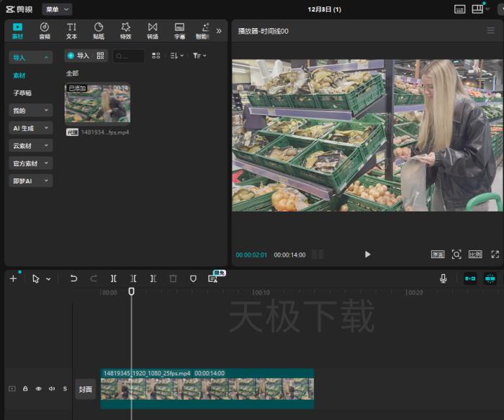This screenshot has width=504, height=420.
Task: Toggle the lock on the video track
Action: (25, 388)
